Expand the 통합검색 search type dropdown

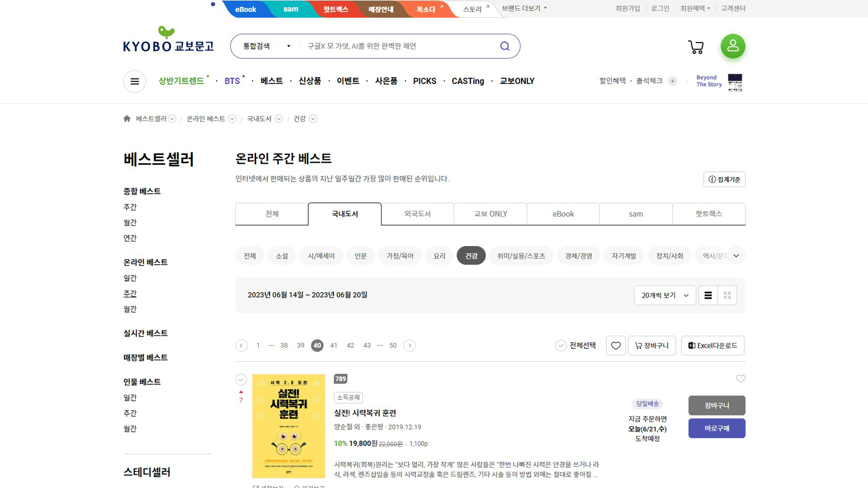(x=267, y=46)
